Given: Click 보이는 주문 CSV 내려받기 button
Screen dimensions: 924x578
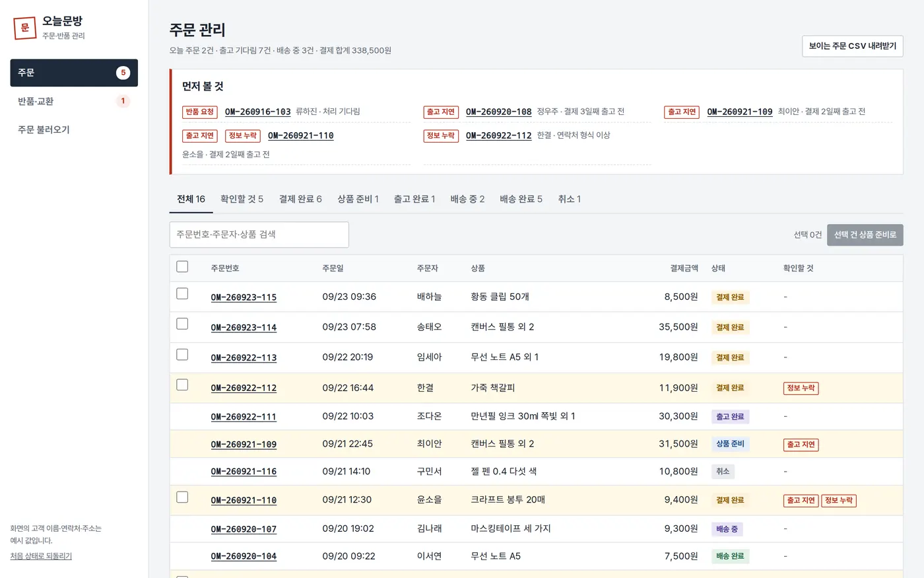Looking at the screenshot, I should tap(852, 46).
